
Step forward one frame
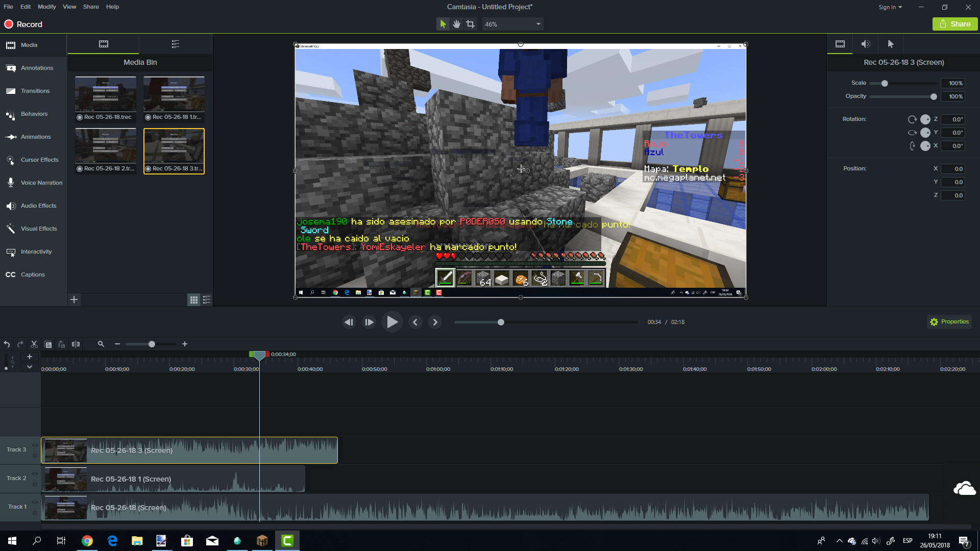click(x=369, y=322)
